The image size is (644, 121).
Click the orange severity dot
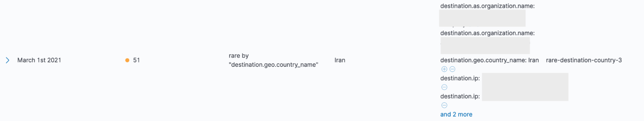tap(127, 60)
